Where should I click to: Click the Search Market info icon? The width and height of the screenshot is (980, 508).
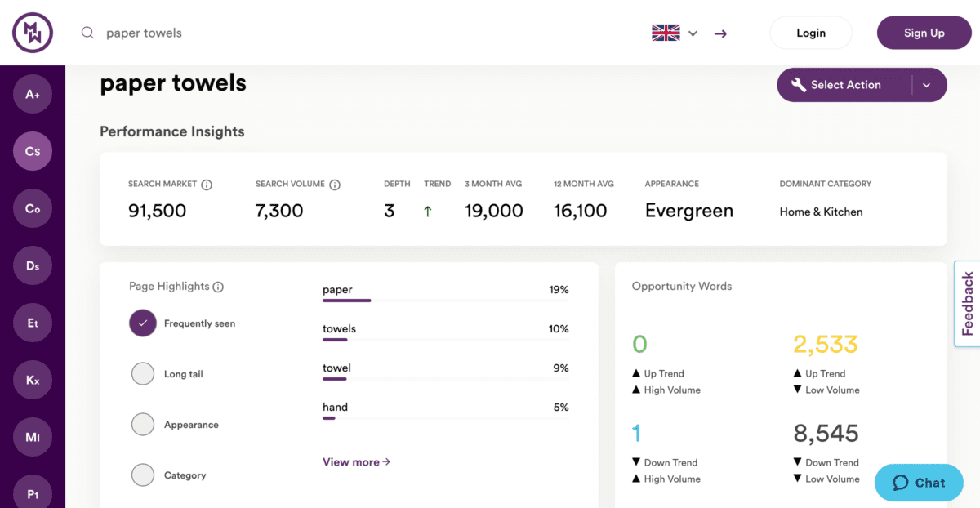point(207,185)
